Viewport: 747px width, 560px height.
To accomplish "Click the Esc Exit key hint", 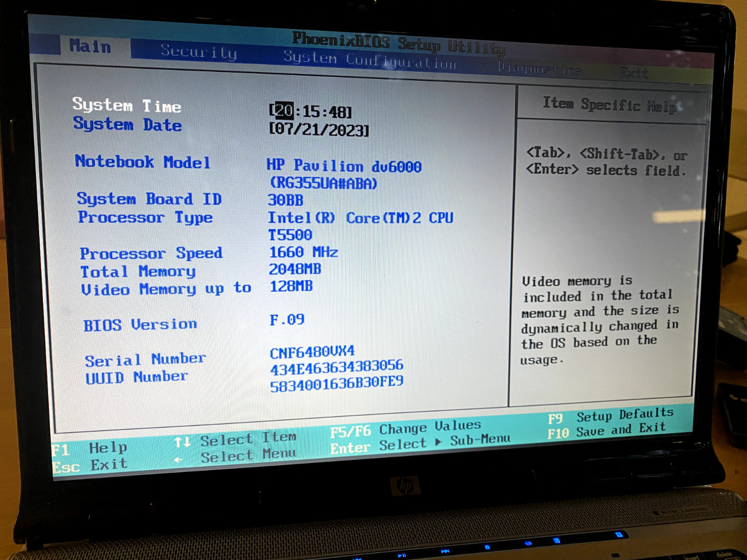I will 90,465.
